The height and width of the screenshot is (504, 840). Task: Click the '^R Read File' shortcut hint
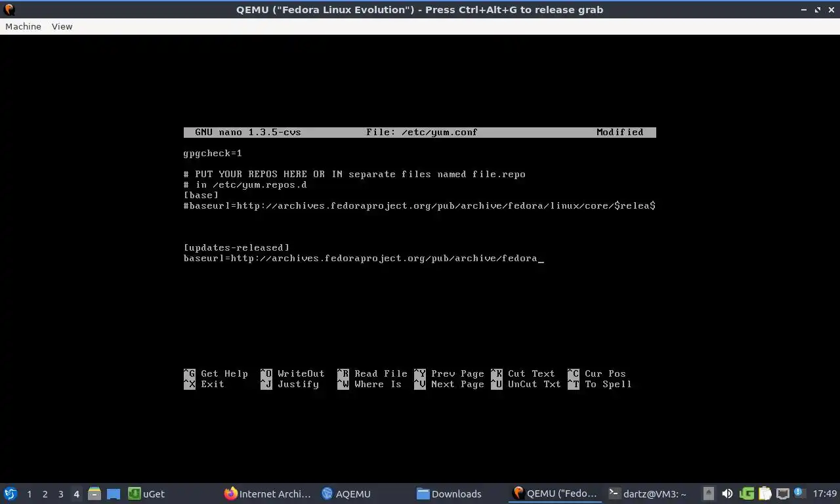coord(372,373)
